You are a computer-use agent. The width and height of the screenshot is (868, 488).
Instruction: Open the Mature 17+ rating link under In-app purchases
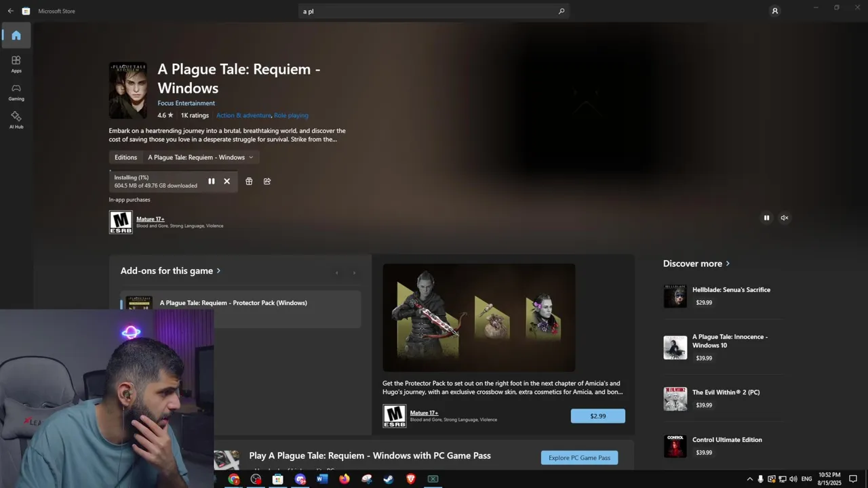(x=151, y=219)
